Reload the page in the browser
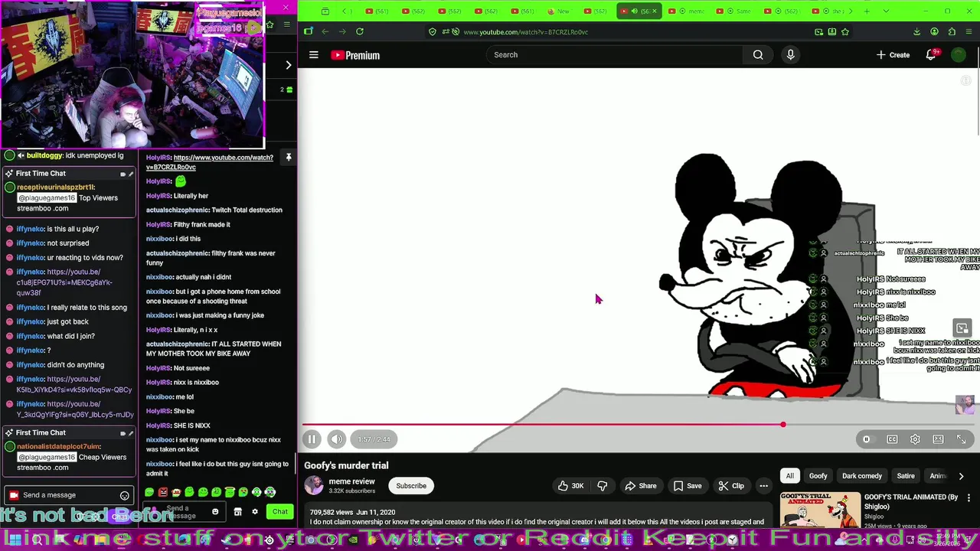980x551 pixels. click(x=360, y=31)
